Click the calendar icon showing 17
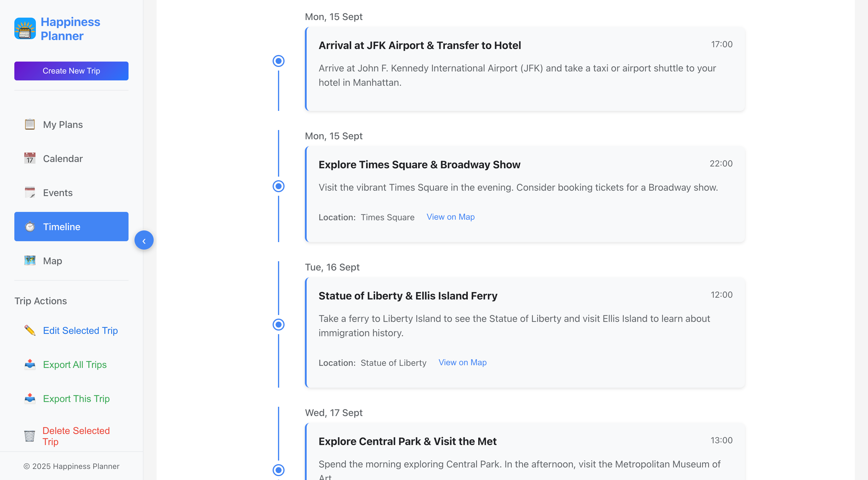Screen dimensions: 868x480 [30, 158]
